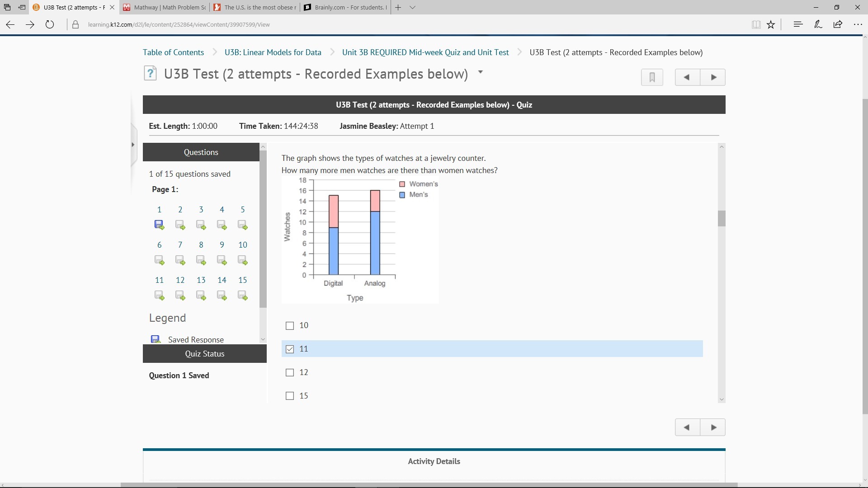Open dropdown arrow beside U3B Test title
Viewport: 868px width, 488px height.
(481, 72)
